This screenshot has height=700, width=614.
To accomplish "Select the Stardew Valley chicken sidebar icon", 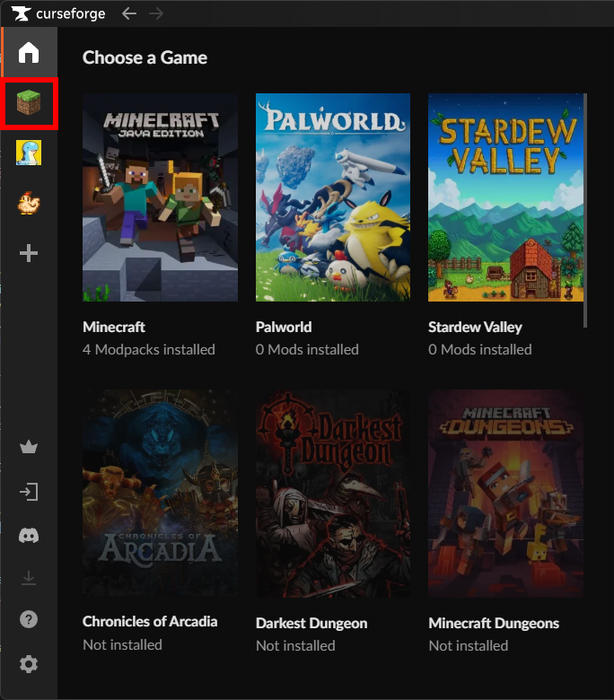I will (29, 203).
